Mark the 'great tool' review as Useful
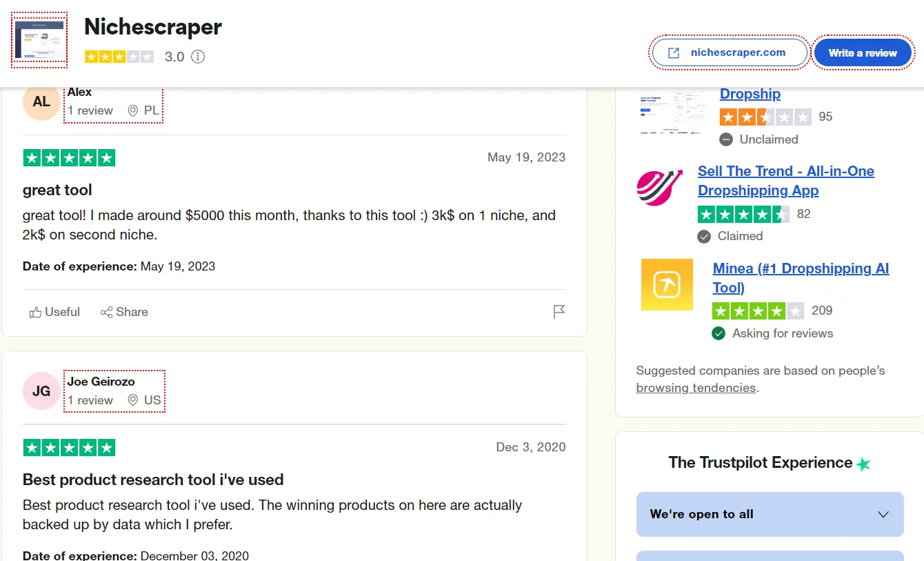924x561 pixels. click(54, 312)
